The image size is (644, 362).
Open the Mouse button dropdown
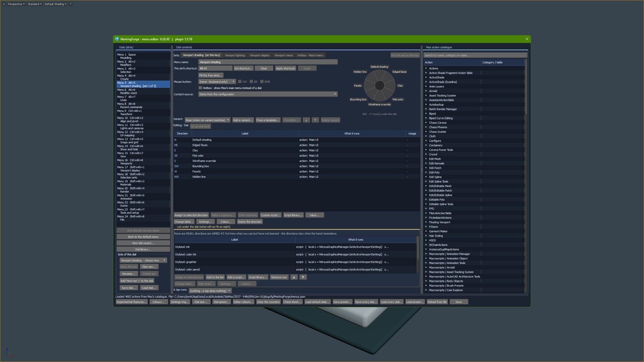(217, 82)
